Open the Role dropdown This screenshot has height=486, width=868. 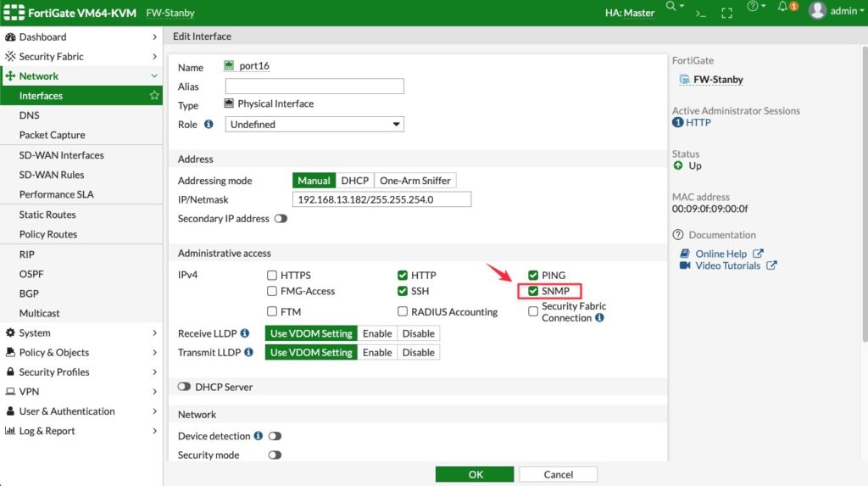click(x=314, y=124)
